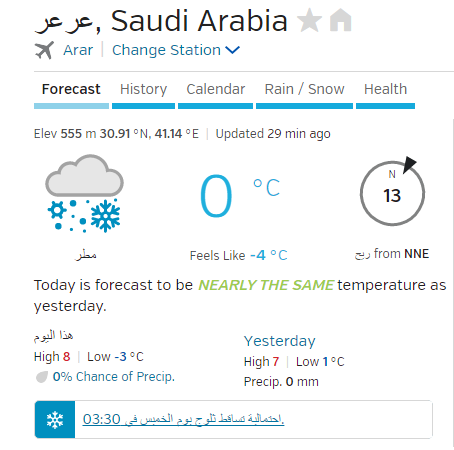Select the Forecast tab
Image resolution: width=454 pixels, height=450 pixels.
[x=71, y=89]
